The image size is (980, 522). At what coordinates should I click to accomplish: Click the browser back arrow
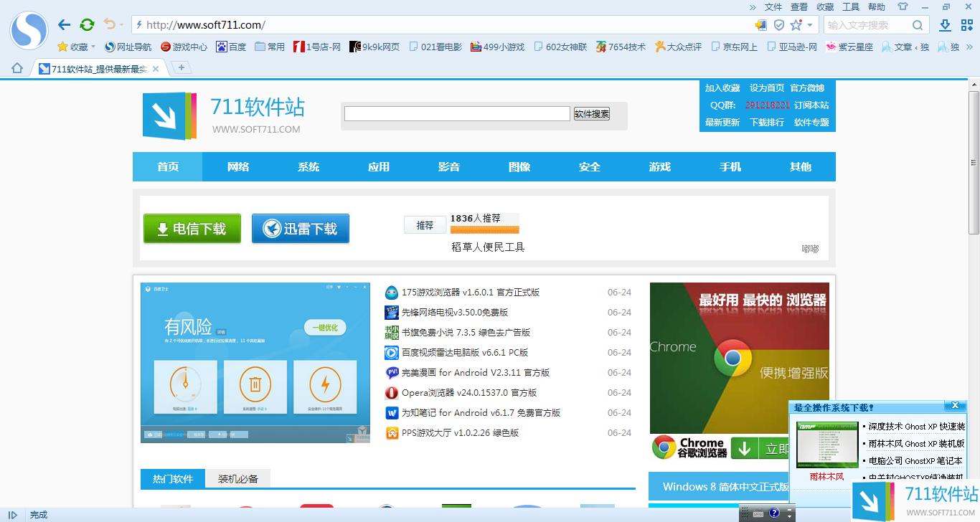pyautogui.click(x=64, y=25)
